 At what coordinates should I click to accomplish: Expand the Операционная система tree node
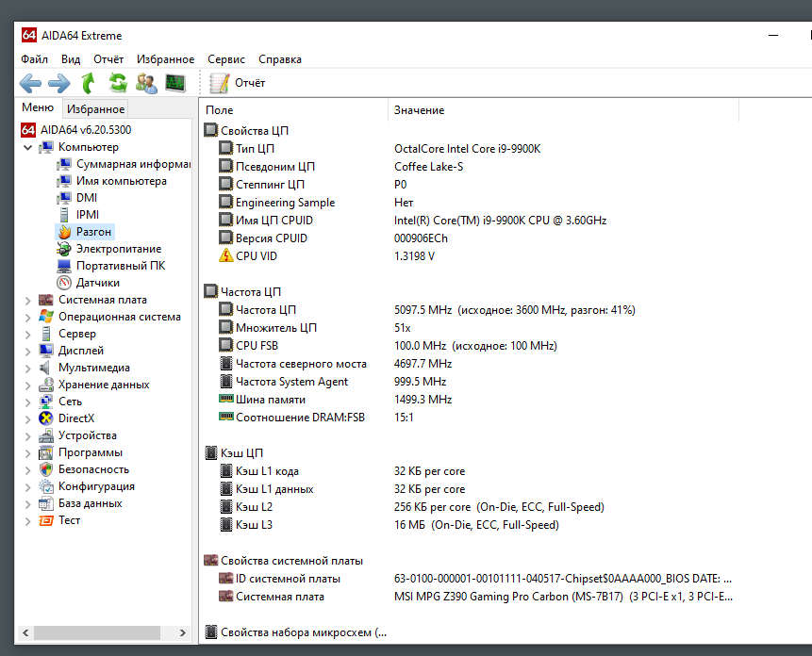pyautogui.click(x=28, y=317)
